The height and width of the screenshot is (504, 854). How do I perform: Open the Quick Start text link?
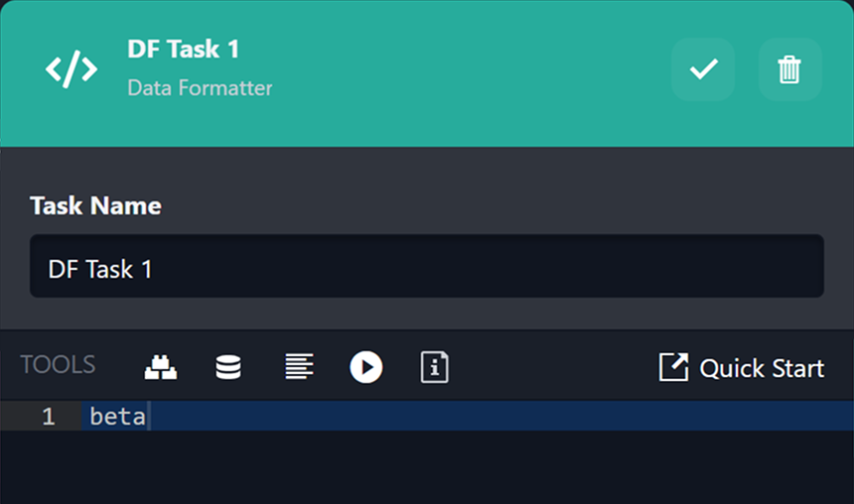(762, 368)
